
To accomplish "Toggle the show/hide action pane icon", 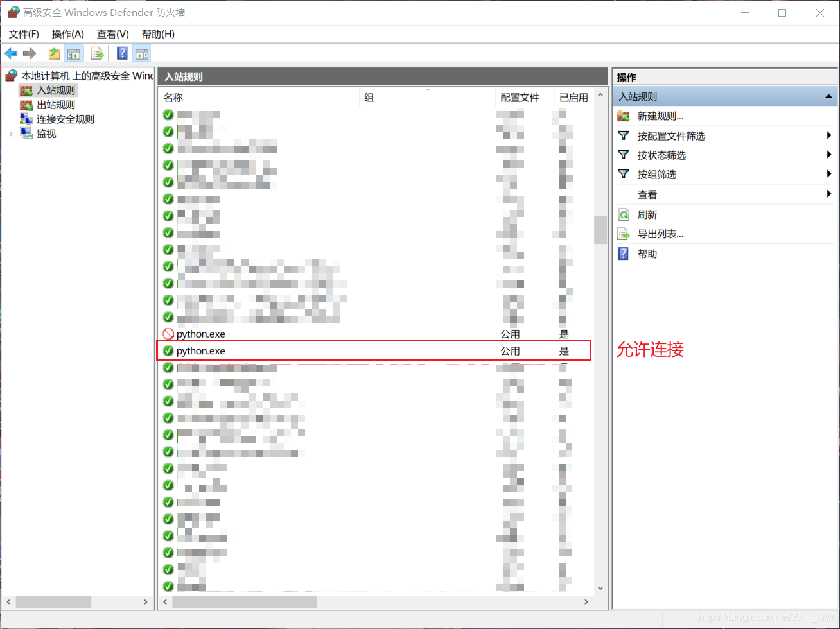I will point(142,53).
